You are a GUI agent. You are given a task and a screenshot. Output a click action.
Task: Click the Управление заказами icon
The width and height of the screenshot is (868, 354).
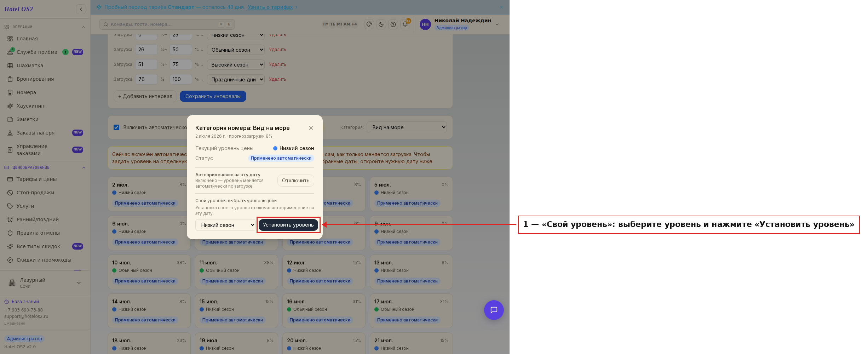point(10,150)
